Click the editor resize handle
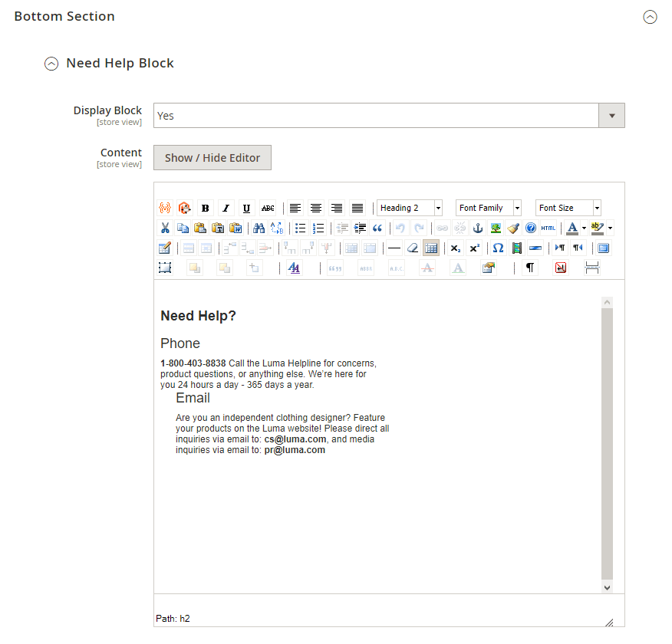 [609, 623]
